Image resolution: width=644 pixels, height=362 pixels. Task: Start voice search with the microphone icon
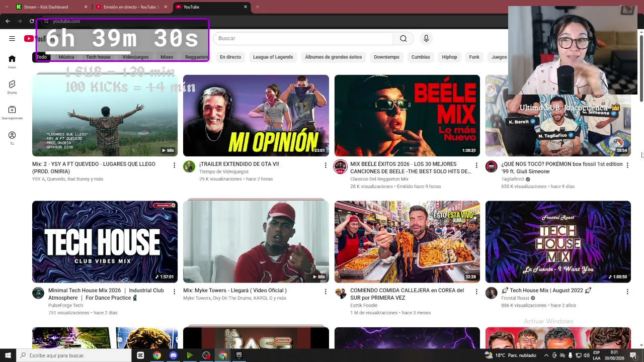click(x=426, y=38)
